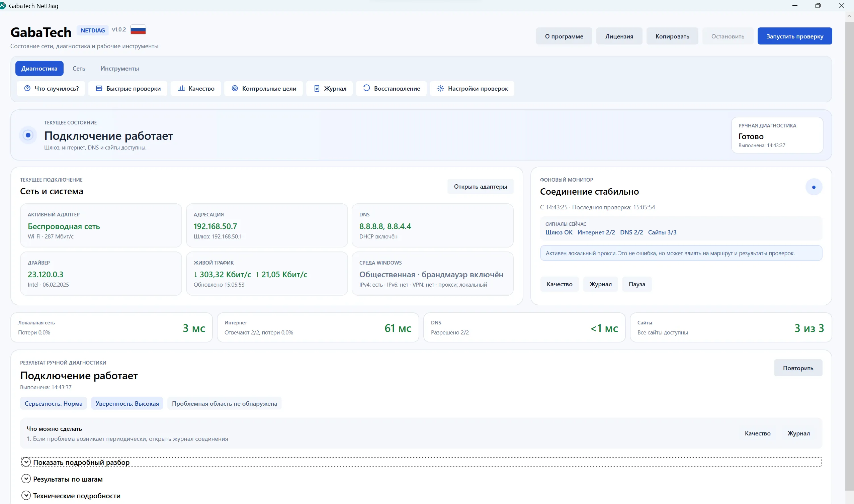
Task: Click the IP address "192.168.50.7"
Action: point(215,226)
